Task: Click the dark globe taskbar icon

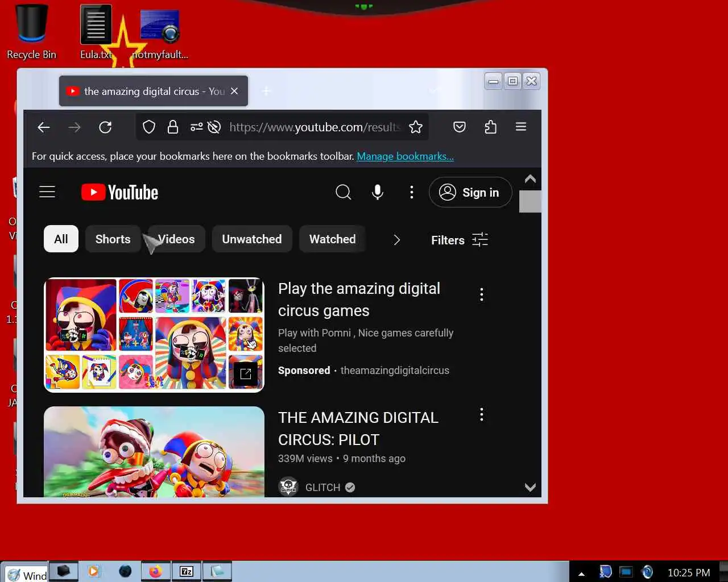Action: click(x=125, y=571)
